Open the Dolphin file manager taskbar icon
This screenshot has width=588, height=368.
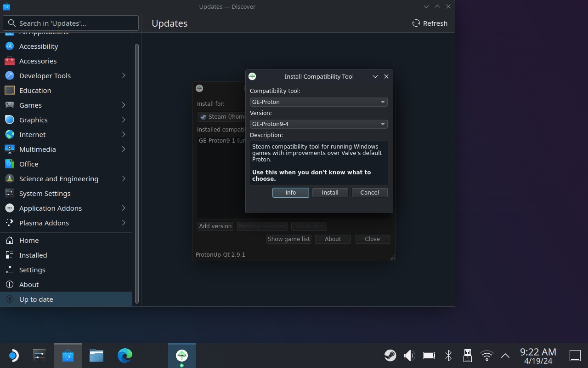(x=96, y=356)
